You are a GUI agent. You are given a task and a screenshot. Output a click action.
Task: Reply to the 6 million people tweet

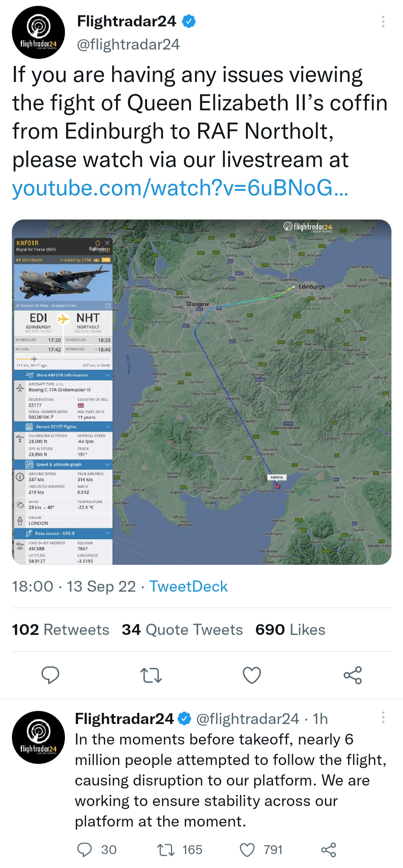84,850
